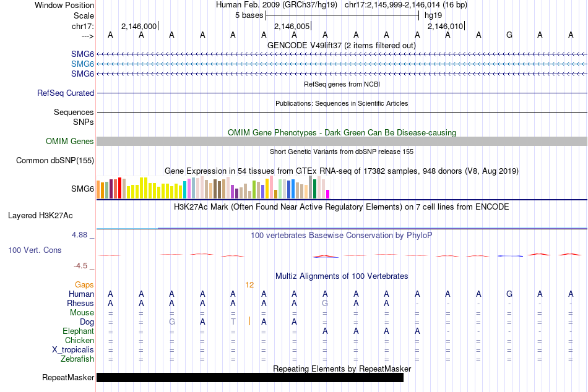The height and width of the screenshot is (392, 588).
Task: Click the blue PhyloP segment under G column
Action: 510,256
